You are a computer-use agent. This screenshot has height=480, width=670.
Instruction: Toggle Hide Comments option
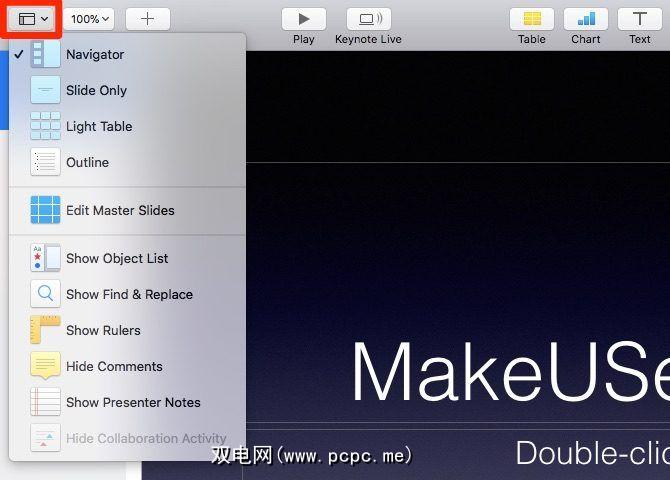(114, 366)
